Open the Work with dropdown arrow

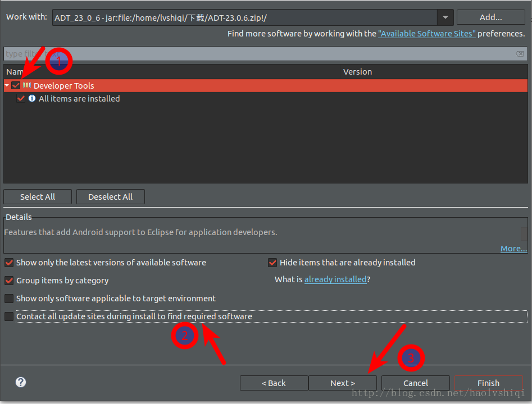445,17
